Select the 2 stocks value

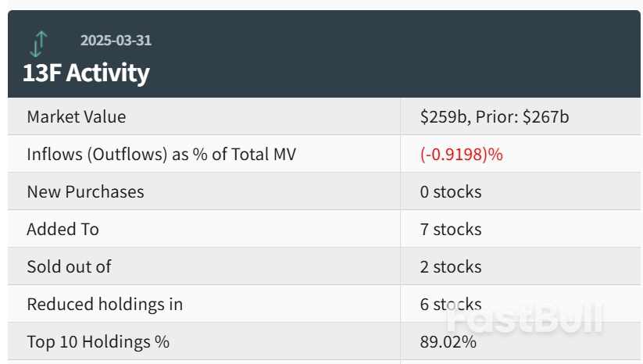coord(450,267)
